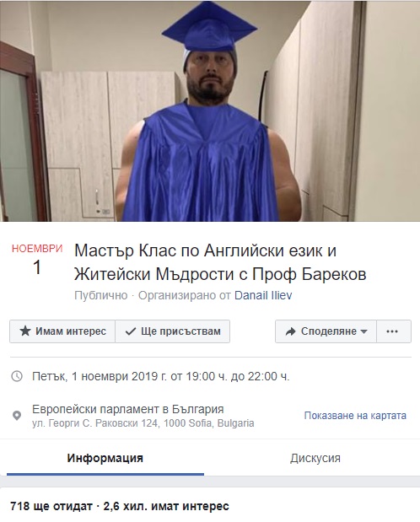Click the checkmark icon on Ще присъствам
The height and width of the screenshot is (522, 420).
(131, 331)
